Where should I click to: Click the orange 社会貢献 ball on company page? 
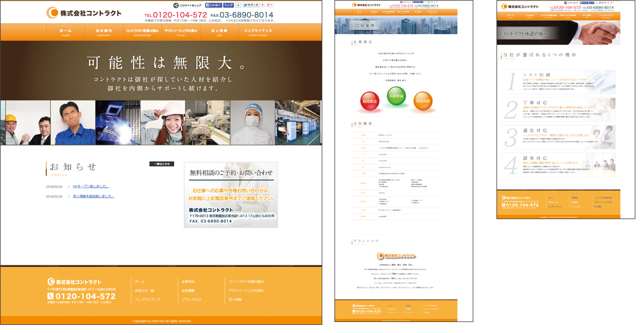[x=422, y=101]
